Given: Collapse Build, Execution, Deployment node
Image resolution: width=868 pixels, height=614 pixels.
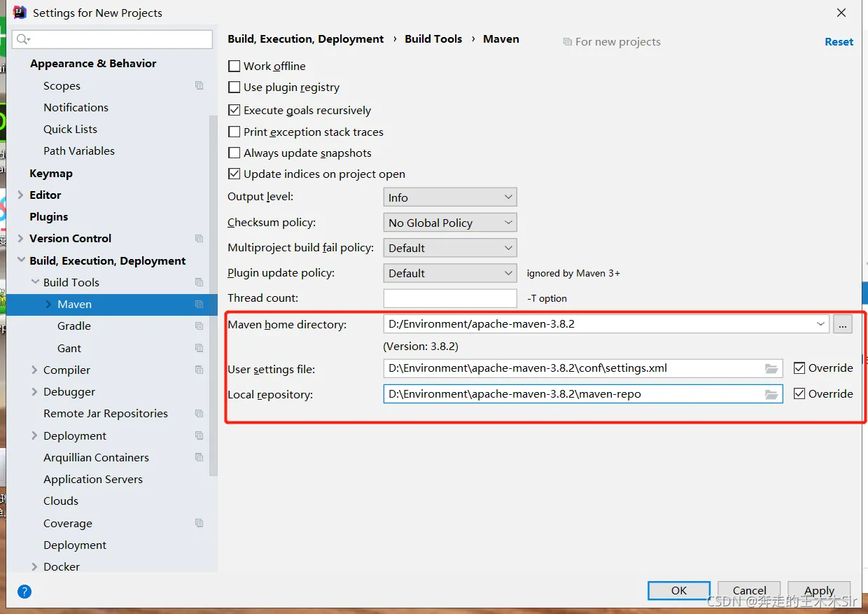Looking at the screenshot, I should 20,260.
